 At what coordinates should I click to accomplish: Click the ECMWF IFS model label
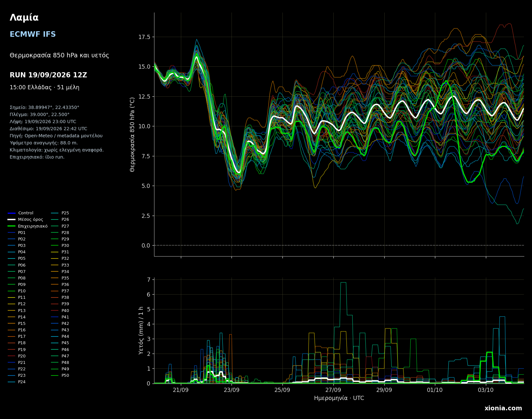[x=33, y=34]
